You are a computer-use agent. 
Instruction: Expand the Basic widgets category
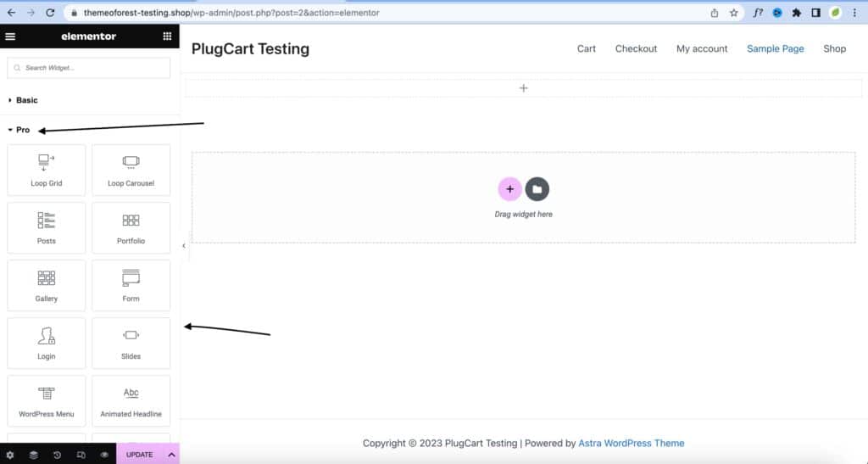click(27, 100)
